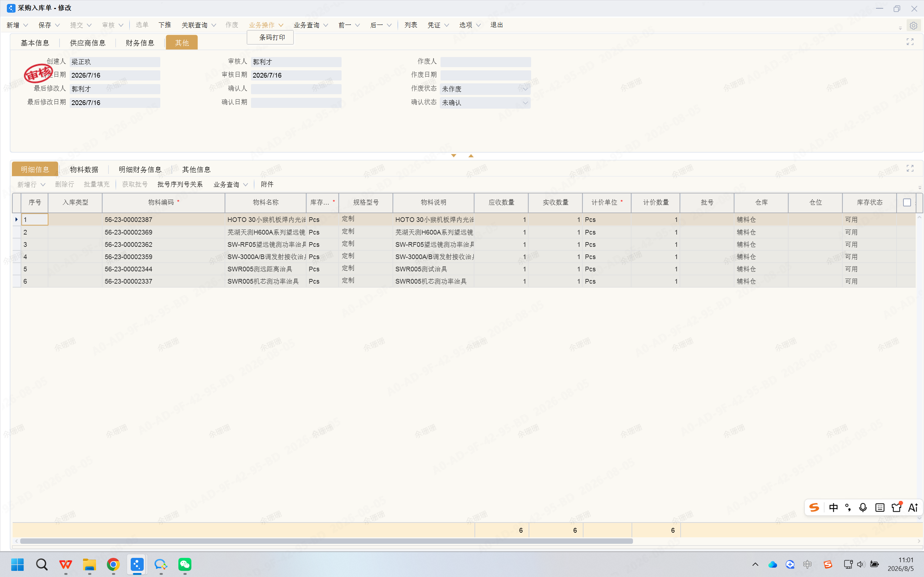Show hidden tray icons chevron

tap(755, 564)
